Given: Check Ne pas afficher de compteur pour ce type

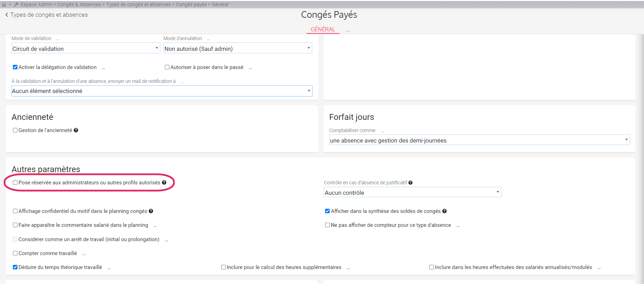Looking at the screenshot, I should (327, 225).
